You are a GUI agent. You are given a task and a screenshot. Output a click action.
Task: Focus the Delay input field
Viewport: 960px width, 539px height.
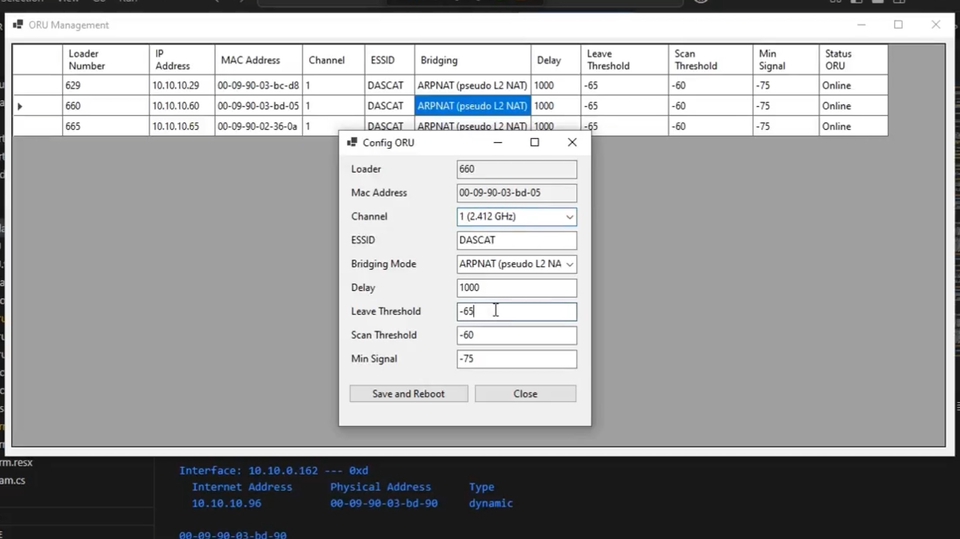516,288
